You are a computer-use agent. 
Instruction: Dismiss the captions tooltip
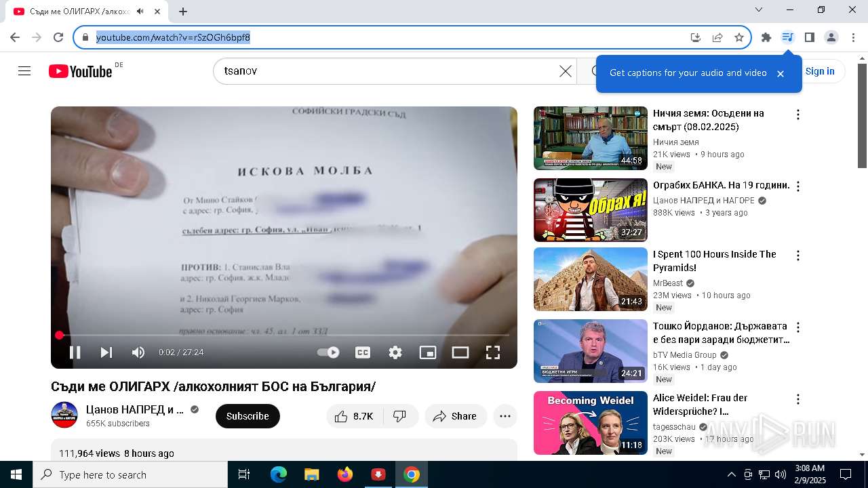point(781,74)
